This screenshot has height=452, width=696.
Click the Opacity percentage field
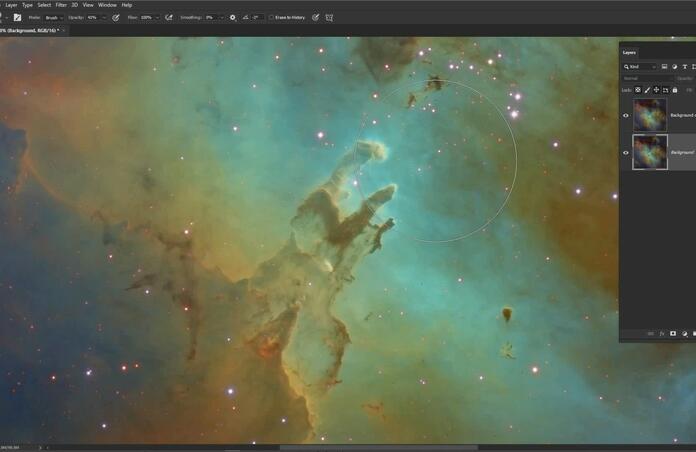93,18
